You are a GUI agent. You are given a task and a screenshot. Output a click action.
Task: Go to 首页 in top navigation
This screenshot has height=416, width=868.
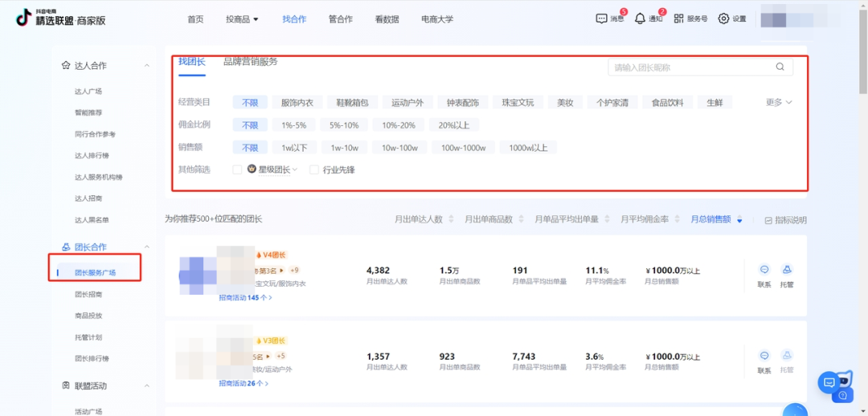(195, 18)
